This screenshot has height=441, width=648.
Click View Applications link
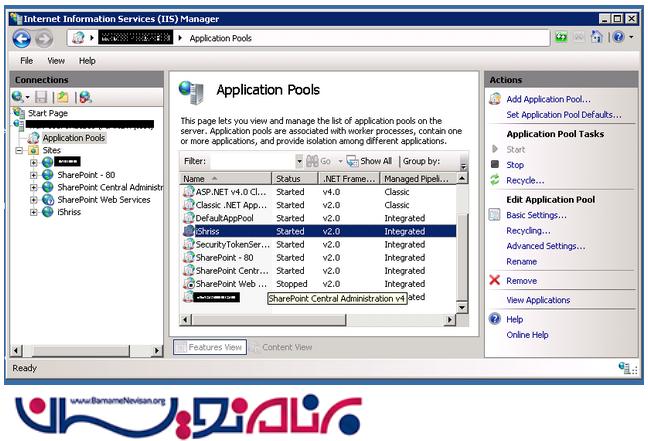click(538, 300)
